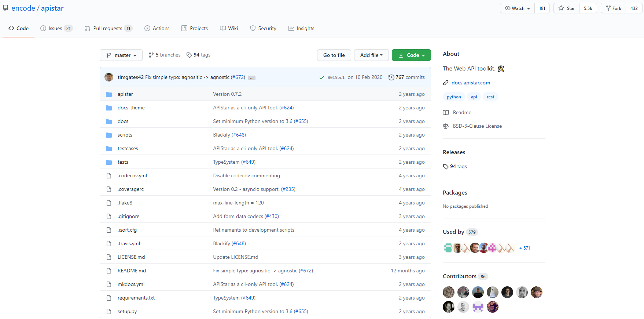The height and width of the screenshot is (319, 644).
Task: Open docs.apistar.com website link
Action: [x=471, y=83]
